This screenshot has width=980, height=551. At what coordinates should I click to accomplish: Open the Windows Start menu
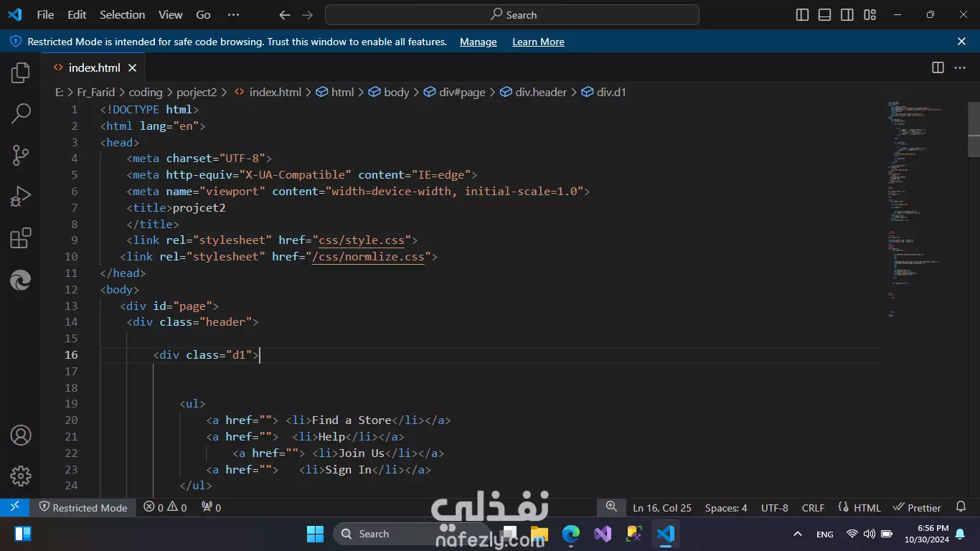click(x=315, y=534)
